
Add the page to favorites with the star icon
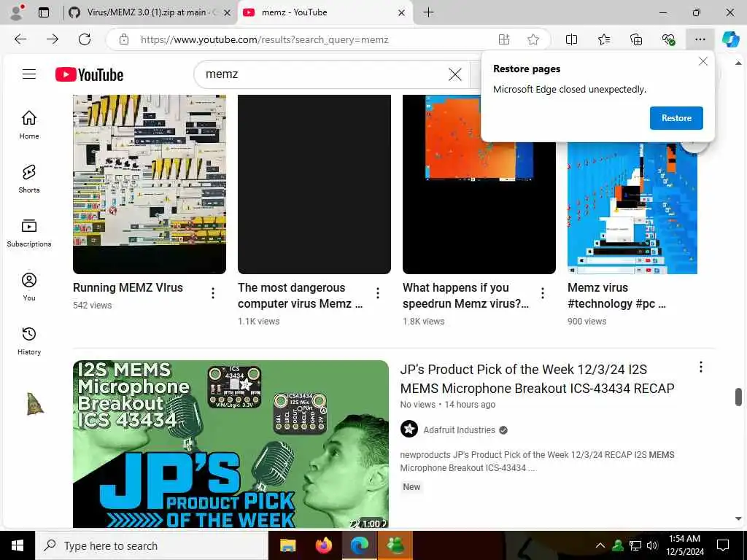(533, 39)
